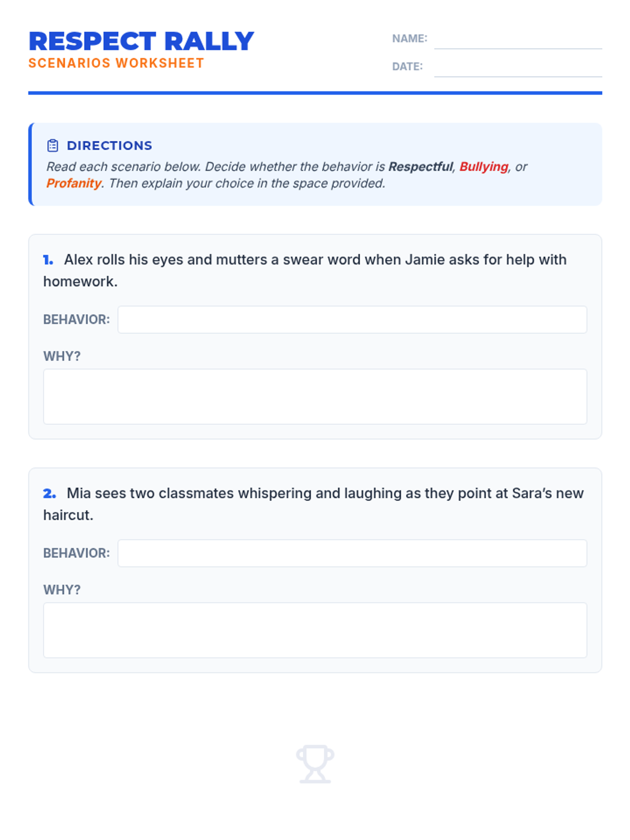Click the Respect Rally title

[x=141, y=41]
